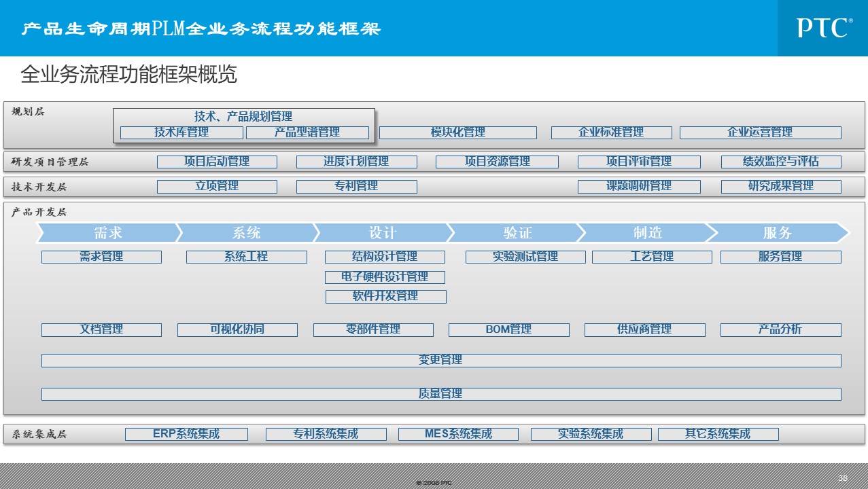Click the 绩效监控与评估 box

781,162
